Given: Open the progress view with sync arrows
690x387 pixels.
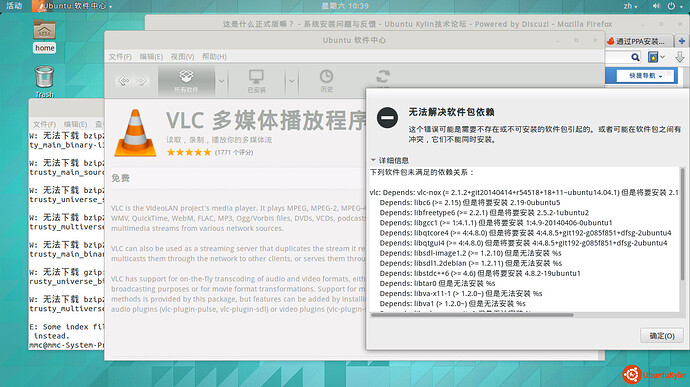Looking at the screenshot, I should click(x=383, y=77).
